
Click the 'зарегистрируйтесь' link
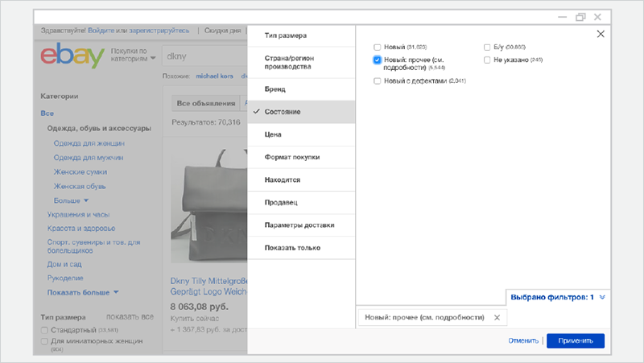[x=159, y=31]
